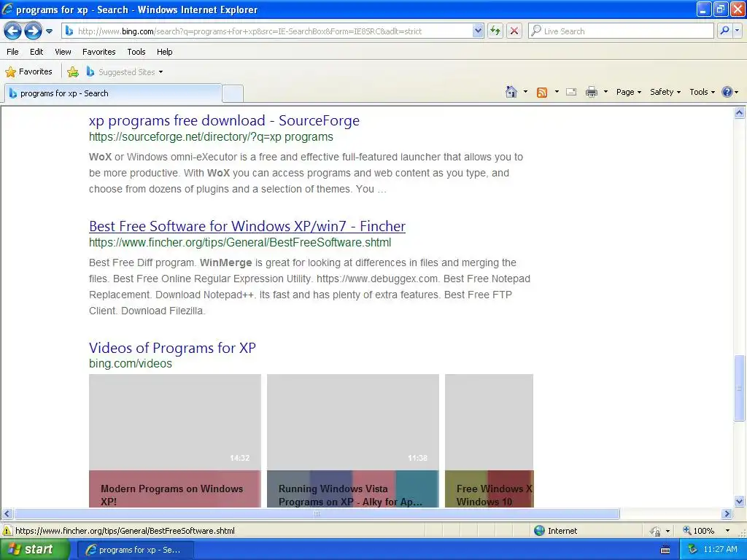747x560 pixels.
Task: Open the Safety command menu
Action: point(665,92)
